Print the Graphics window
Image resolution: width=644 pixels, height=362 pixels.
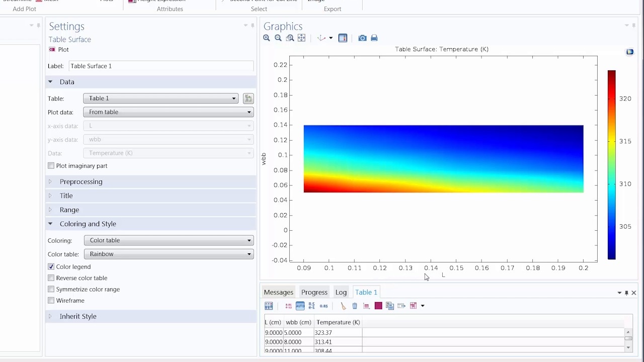(374, 38)
